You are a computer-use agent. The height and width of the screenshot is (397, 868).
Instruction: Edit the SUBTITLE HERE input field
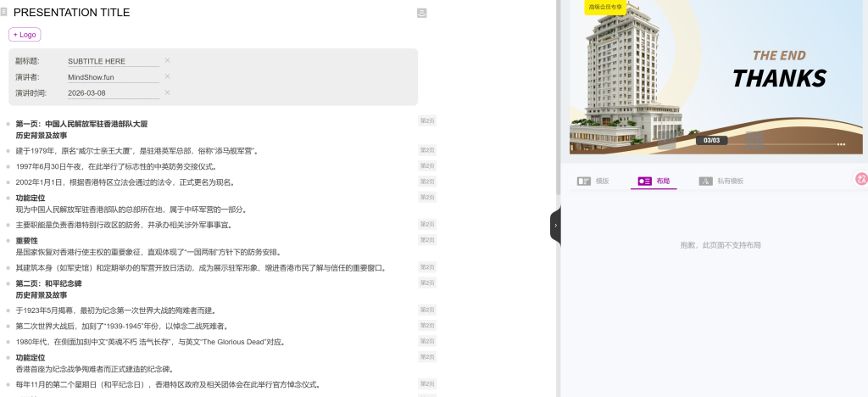pos(114,61)
